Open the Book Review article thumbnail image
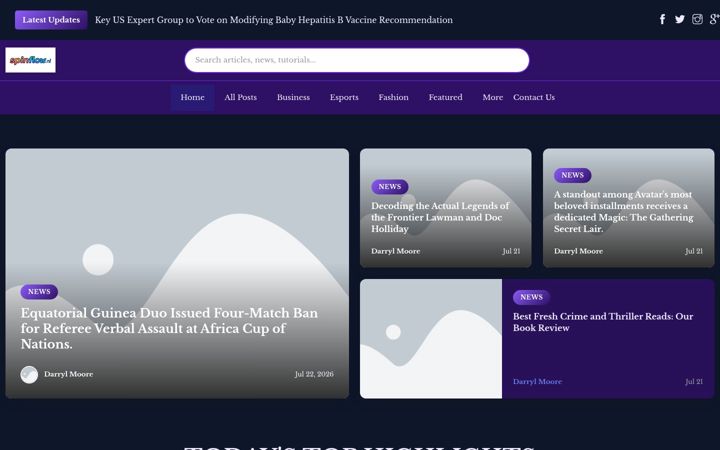 click(431, 339)
